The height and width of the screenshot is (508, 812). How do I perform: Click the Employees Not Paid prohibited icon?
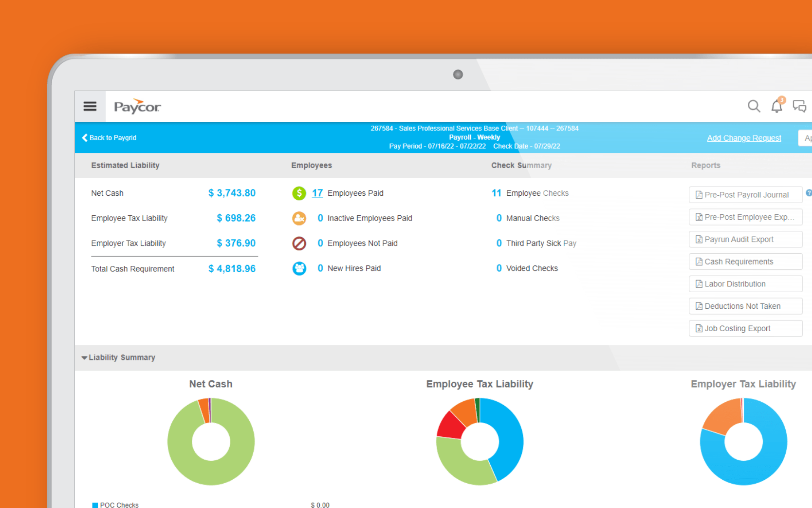click(299, 243)
